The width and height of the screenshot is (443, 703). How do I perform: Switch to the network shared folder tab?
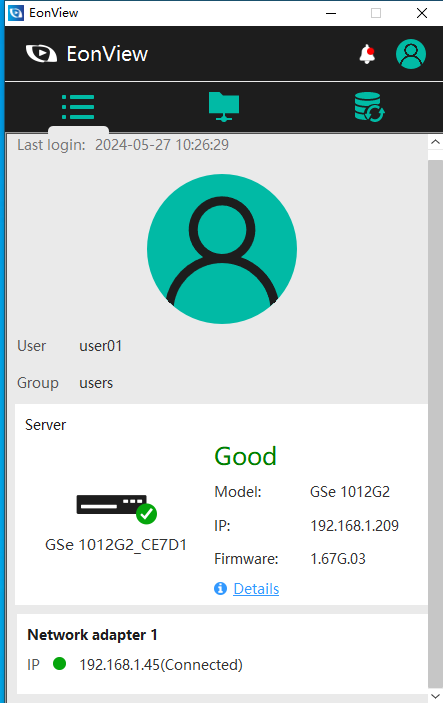coord(224,106)
